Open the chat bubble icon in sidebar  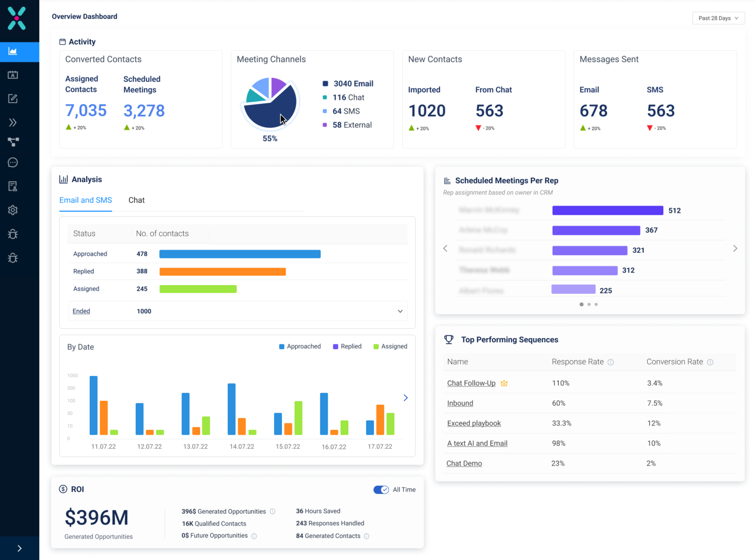pyautogui.click(x=13, y=162)
